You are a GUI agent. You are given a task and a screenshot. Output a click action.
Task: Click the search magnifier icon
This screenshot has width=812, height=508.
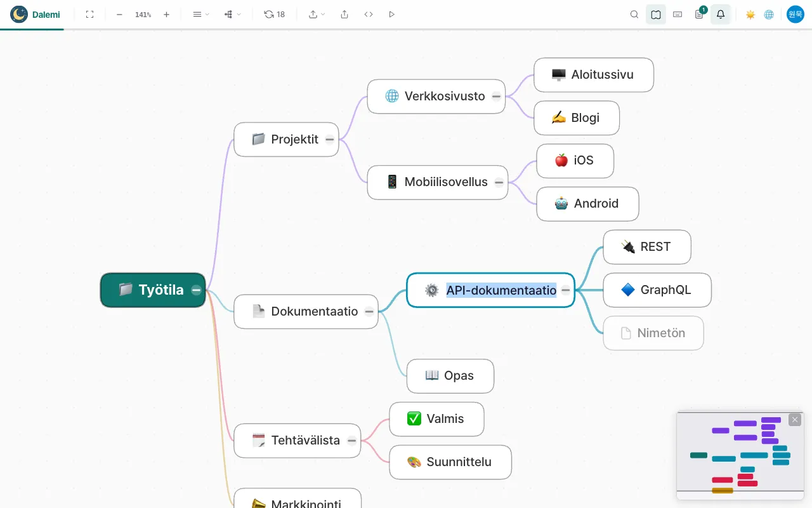pos(634,14)
